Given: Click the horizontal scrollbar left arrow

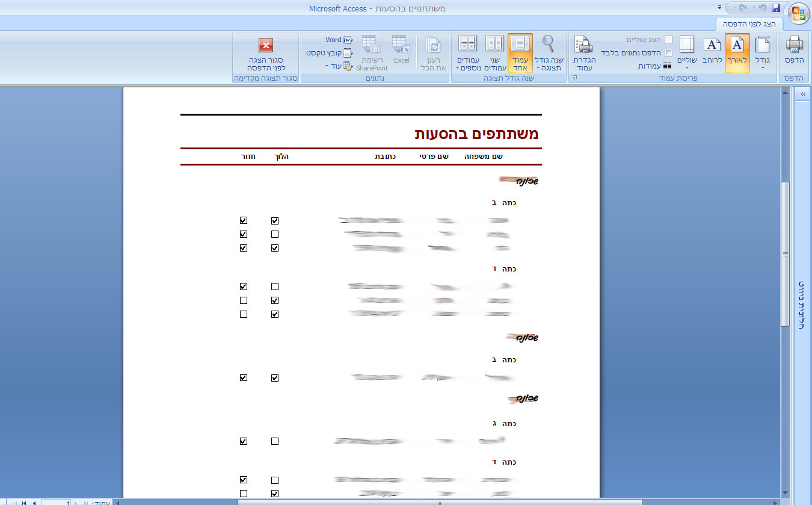Looking at the screenshot, I should (x=118, y=502).
